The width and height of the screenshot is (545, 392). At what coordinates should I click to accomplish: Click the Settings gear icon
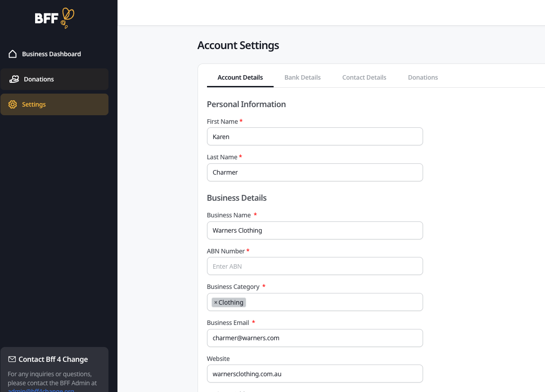[x=13, y=104]
